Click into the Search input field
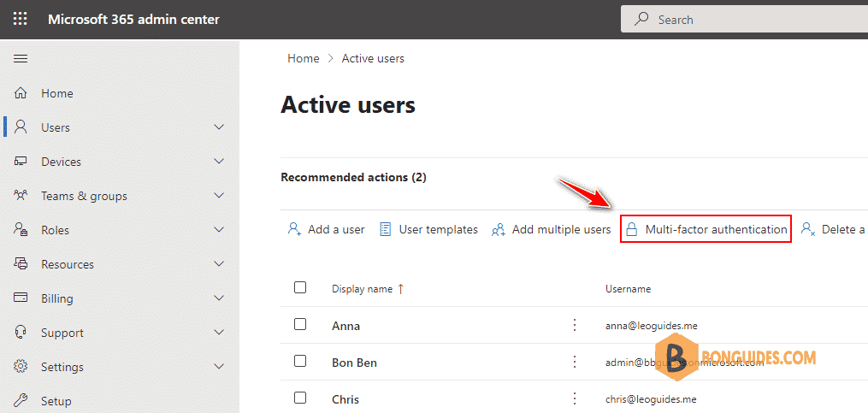 click(x=745, y=20)
